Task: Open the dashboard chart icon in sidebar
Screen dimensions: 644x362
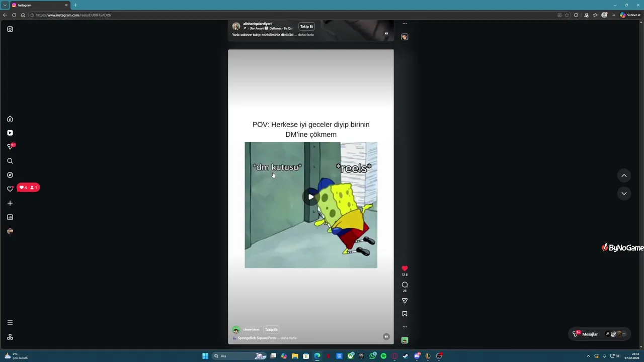Action: (x=10, y=217)
